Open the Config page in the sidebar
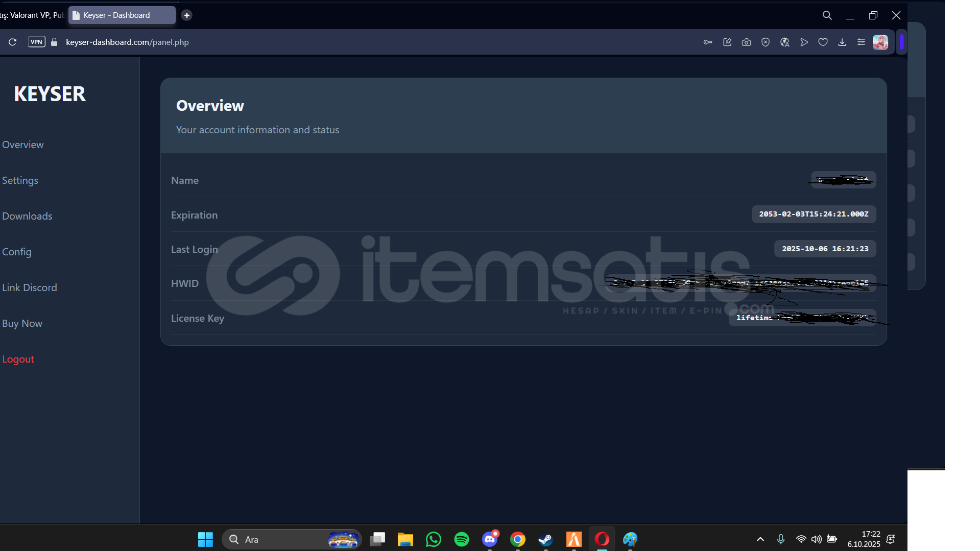The image size is (980, 551). pos(17,252)
